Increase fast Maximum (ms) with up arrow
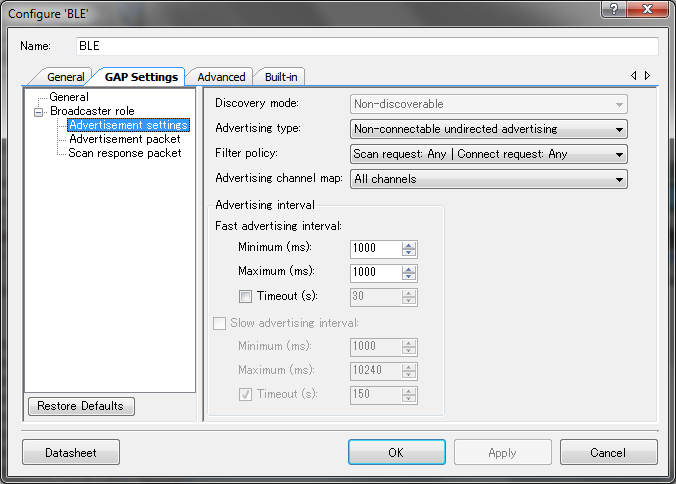Image resolution: width=676 pixels, height=484 pixels. click(x=409, y=269)
